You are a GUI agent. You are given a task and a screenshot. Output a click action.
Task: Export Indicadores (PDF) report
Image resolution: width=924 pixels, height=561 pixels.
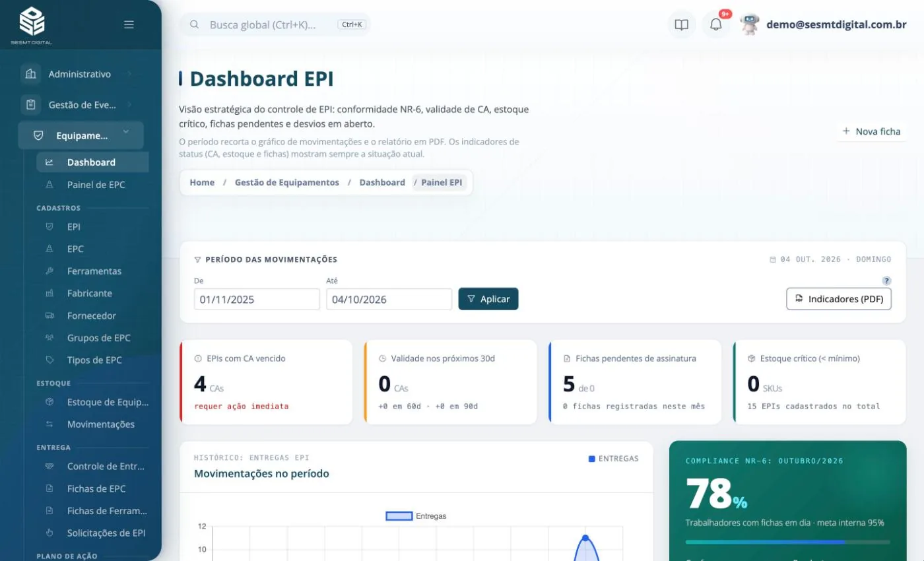[839, 299]
